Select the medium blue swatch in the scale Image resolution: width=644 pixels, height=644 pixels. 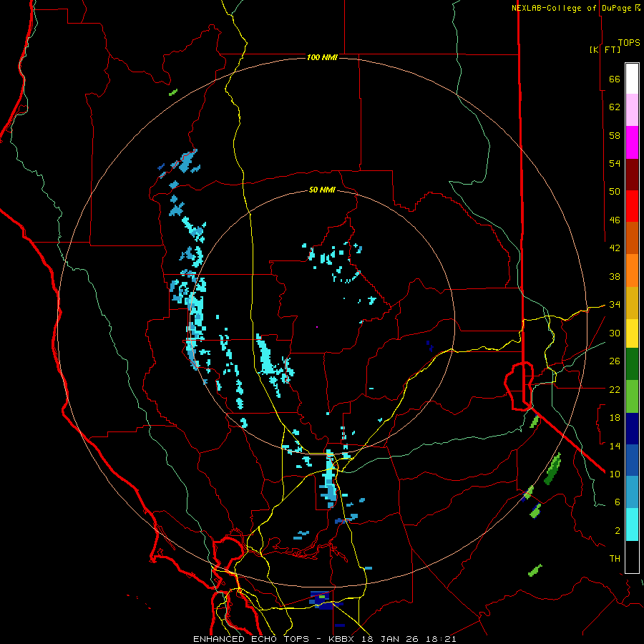pyautogui.click(x=632, y=460)
